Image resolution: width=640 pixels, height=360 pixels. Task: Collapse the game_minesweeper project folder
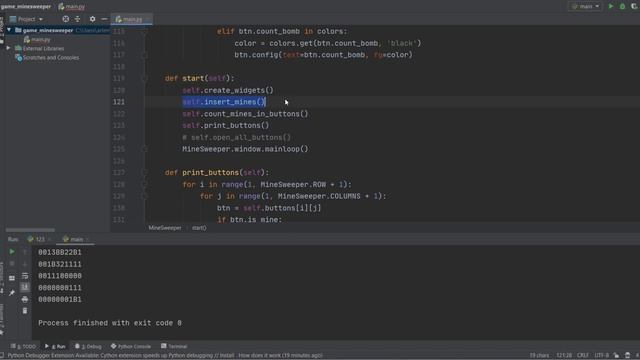(9, 30)
